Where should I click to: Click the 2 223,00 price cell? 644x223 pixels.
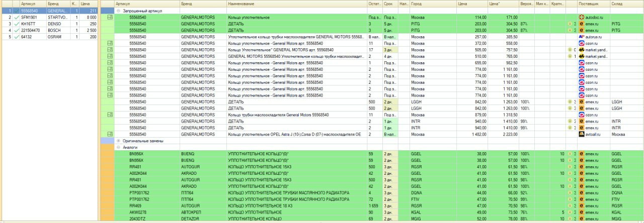[504, 135]
